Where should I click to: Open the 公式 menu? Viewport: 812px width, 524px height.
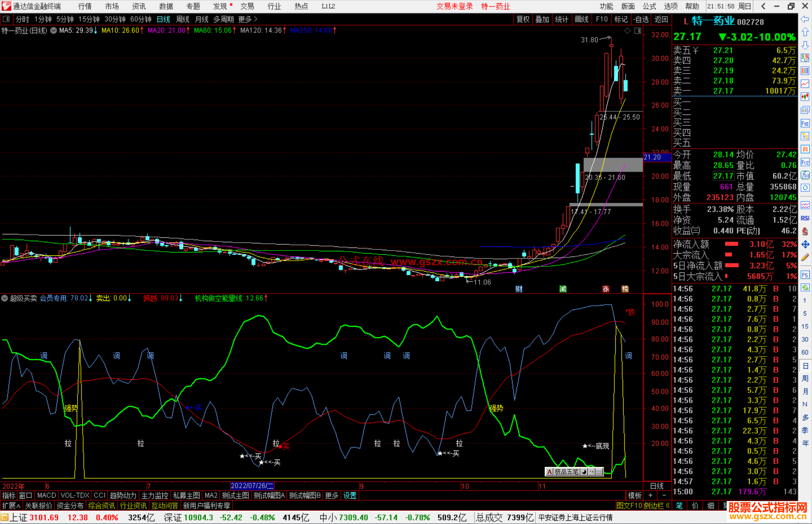(x=649, y=6)
